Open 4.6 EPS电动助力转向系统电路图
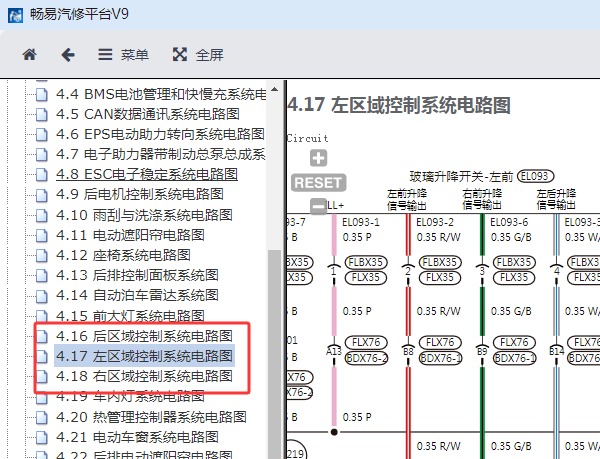Screen dimensions: 600x459 (160, 134)
